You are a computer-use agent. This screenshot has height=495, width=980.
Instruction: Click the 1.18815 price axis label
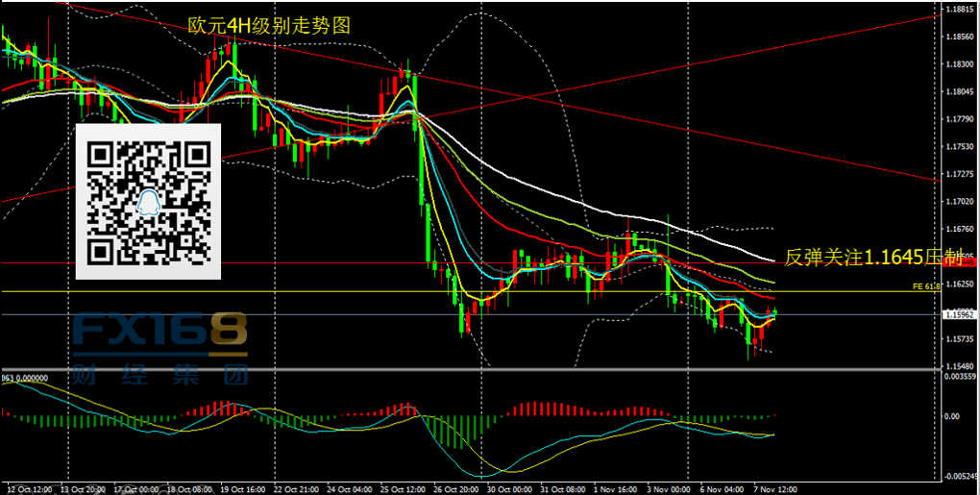tap(957, 10)
